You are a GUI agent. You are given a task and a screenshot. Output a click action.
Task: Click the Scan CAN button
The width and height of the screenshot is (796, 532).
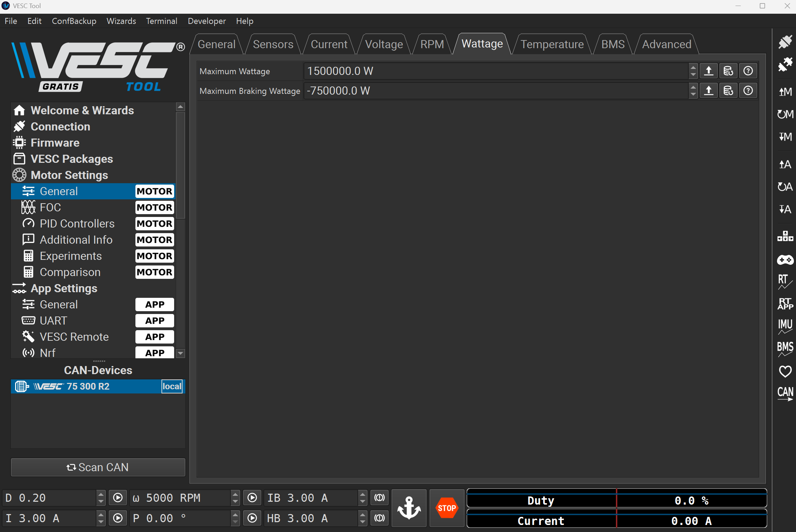[98, 467]
